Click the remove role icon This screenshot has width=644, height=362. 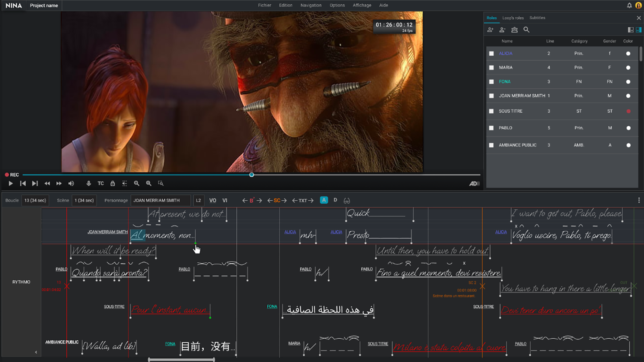pos(502,30)
